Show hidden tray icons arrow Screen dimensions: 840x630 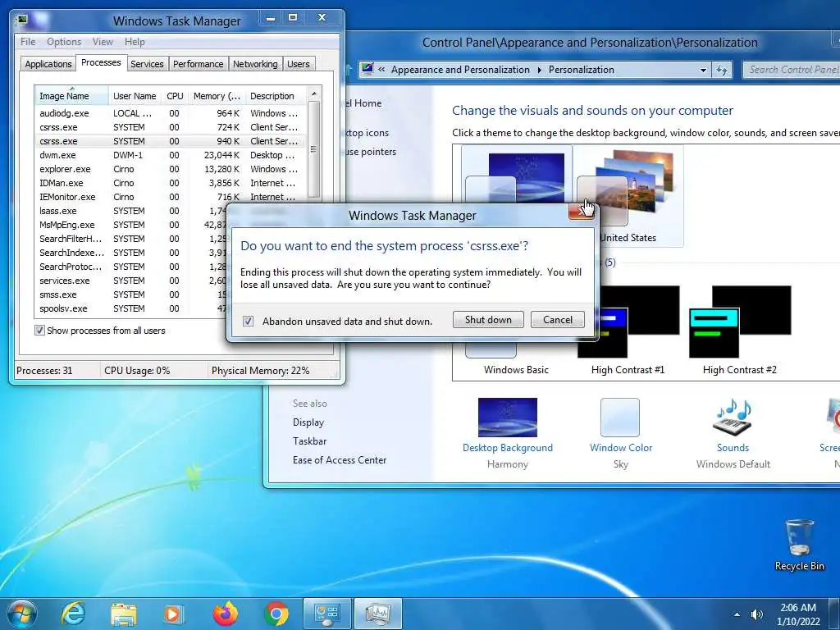pos(737,614)
